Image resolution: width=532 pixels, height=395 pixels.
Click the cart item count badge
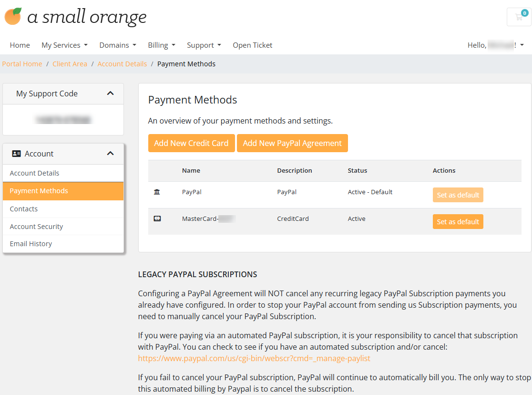pyautogui.click(x=524, y=13)
